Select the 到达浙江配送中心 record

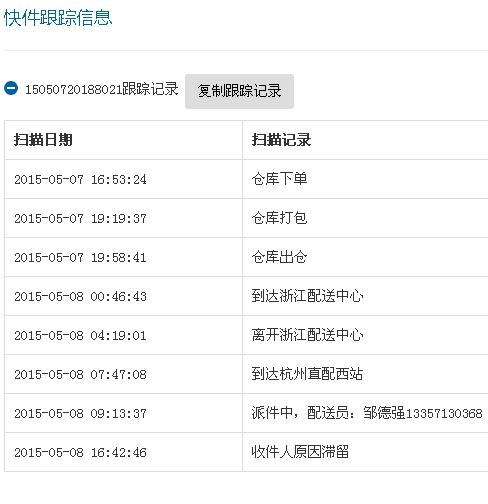coord(307,296)
